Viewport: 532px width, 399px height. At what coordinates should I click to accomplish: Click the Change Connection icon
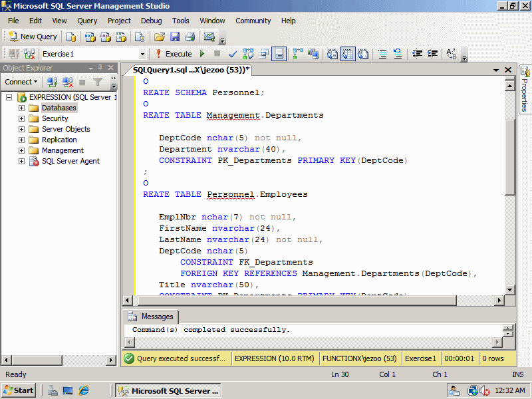point(29,54)
